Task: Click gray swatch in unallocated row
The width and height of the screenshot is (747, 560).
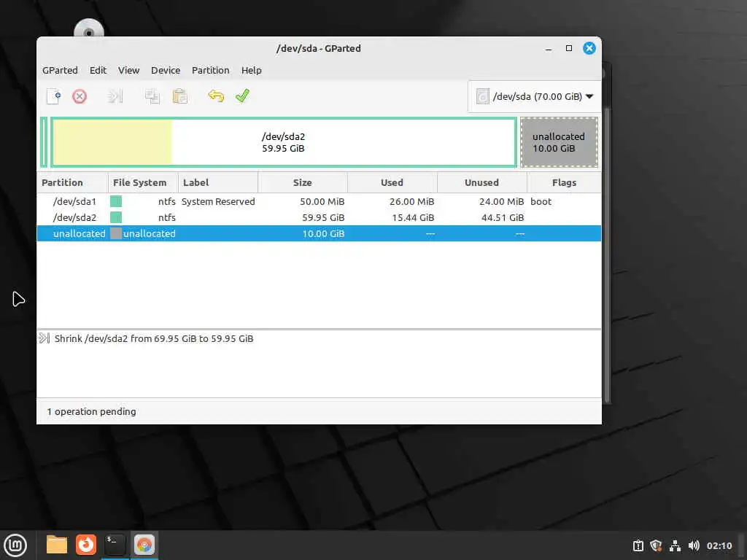Action: (116, 233)
